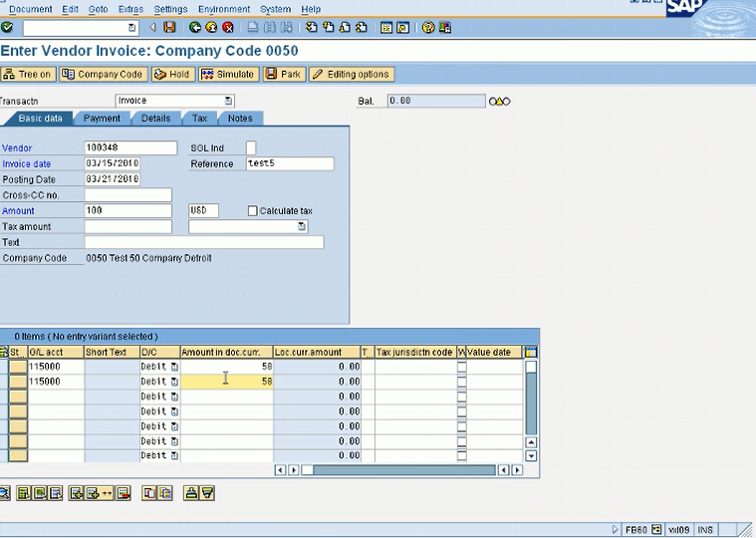Click the green Back arrow icon
Screen dimensions: 756x538
tap(195, 28)
